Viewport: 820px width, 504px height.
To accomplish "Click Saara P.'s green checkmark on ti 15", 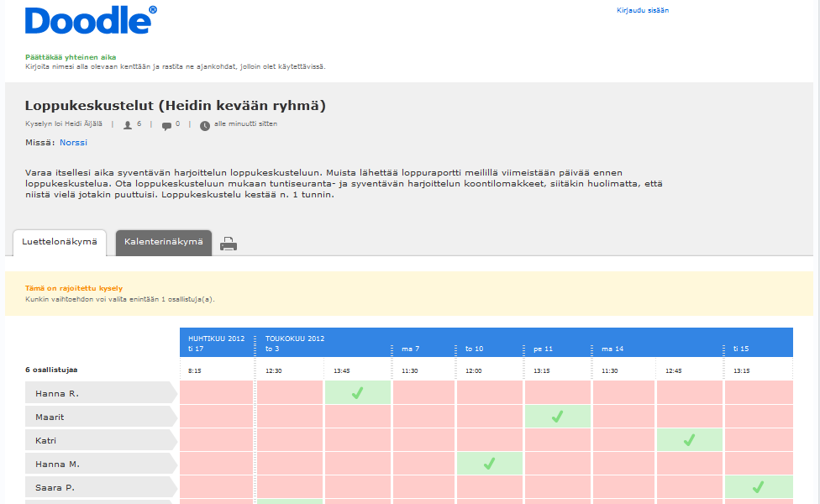I will point(759,486).
